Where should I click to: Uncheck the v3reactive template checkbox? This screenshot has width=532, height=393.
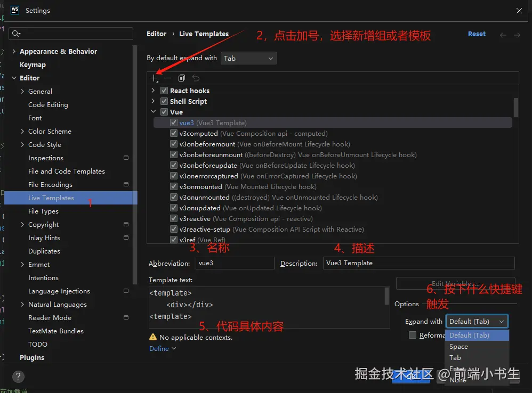(x=174, y=218)
